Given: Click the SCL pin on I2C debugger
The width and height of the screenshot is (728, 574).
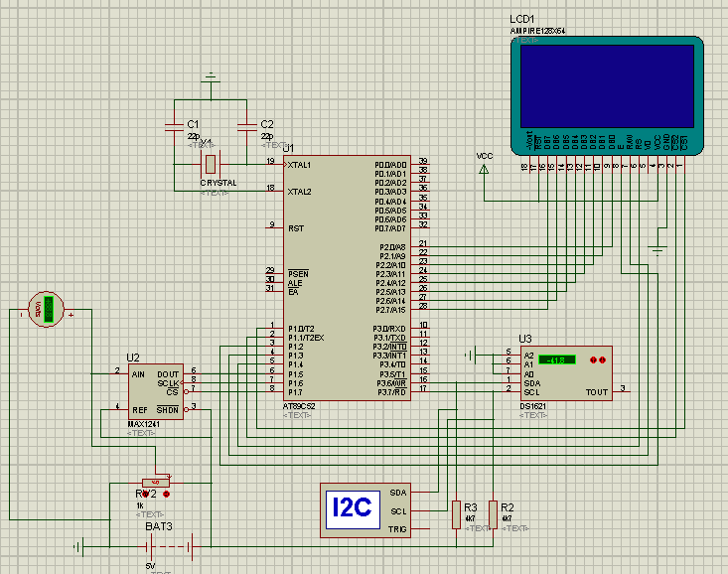Looking at the screenshot, I should click(x=398, y=511).
